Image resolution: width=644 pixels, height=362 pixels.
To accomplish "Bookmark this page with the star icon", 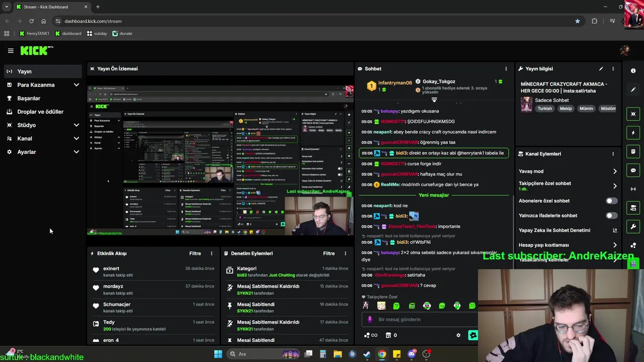I will [578, 21].
